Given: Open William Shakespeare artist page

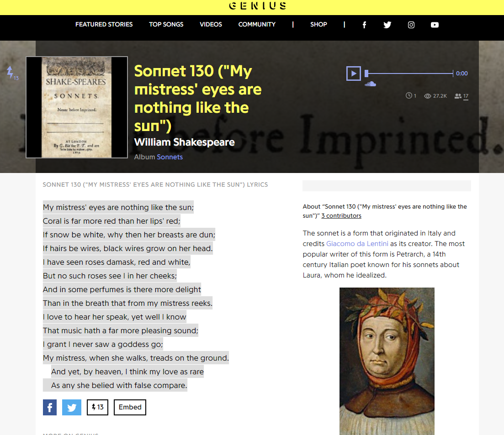Looking at the screenshot, I should pos(184,142).
